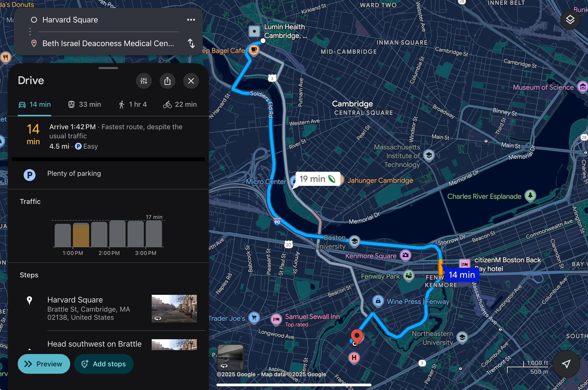Click the current location arrow button
This screenshot has width=588, height=390.
tap(566, 364)
